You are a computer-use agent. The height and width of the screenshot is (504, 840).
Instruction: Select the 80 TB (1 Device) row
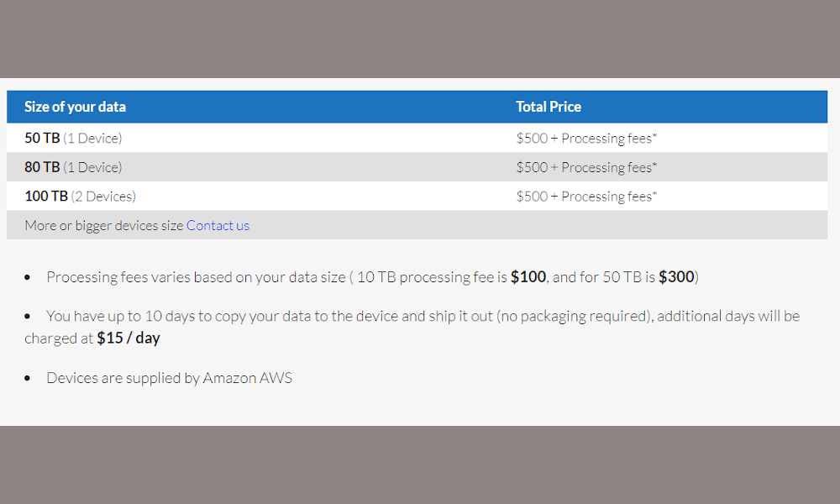(x=417, y=167)
